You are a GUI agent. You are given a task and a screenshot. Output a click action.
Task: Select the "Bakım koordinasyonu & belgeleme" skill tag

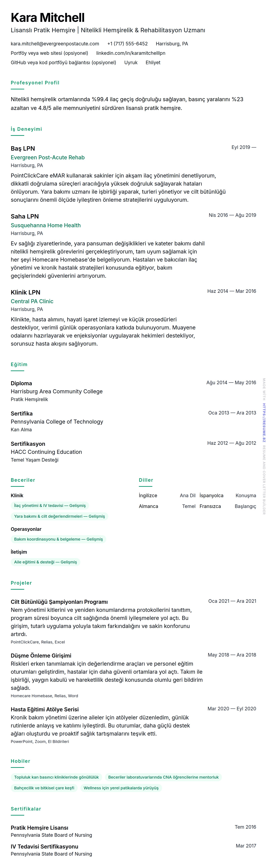[58, 539]
